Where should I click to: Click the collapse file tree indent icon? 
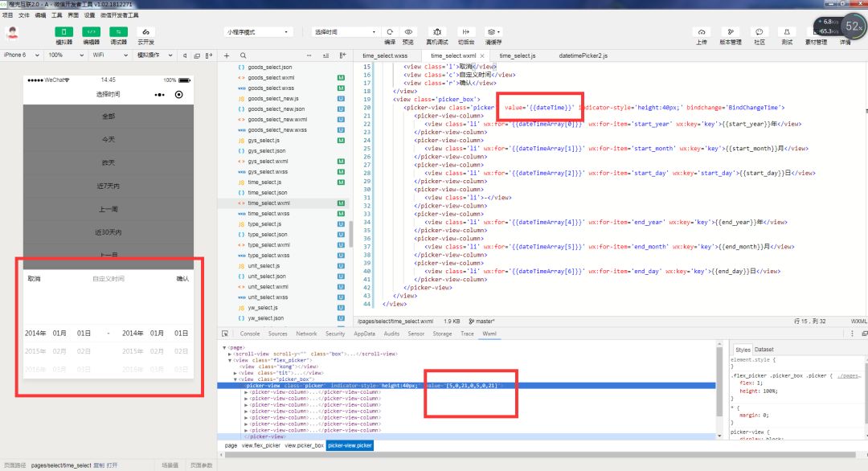click(326, 55)
